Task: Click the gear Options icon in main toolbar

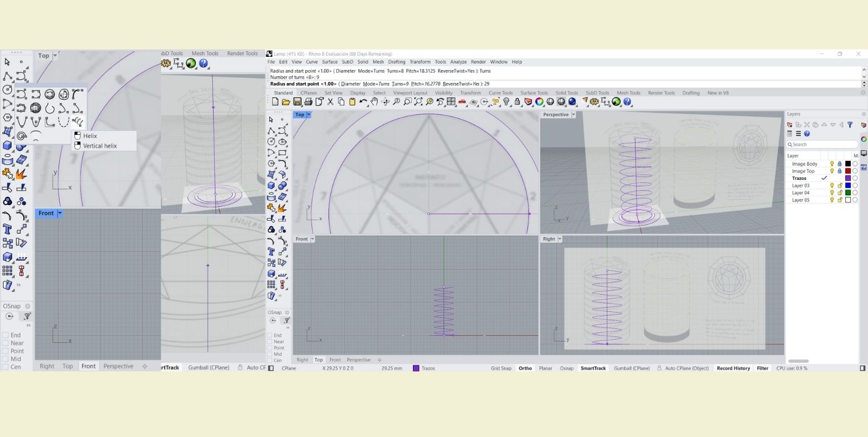Action: (595, 102)
